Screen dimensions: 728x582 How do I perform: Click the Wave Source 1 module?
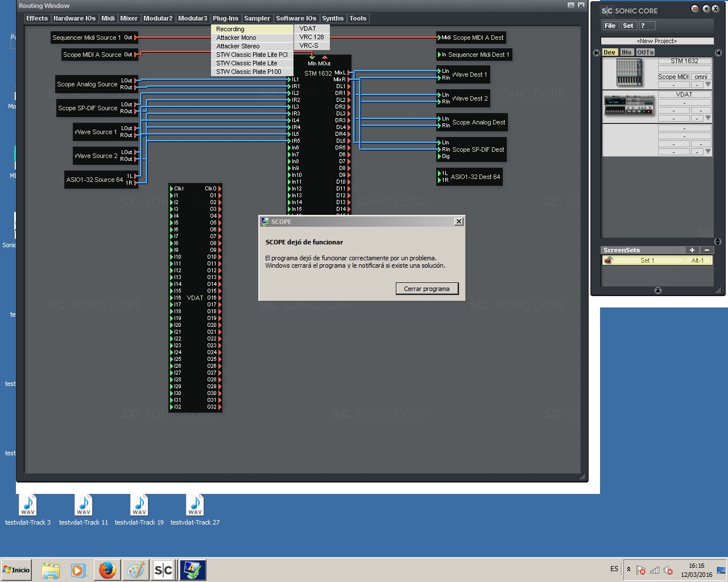(x=105, y=132)
